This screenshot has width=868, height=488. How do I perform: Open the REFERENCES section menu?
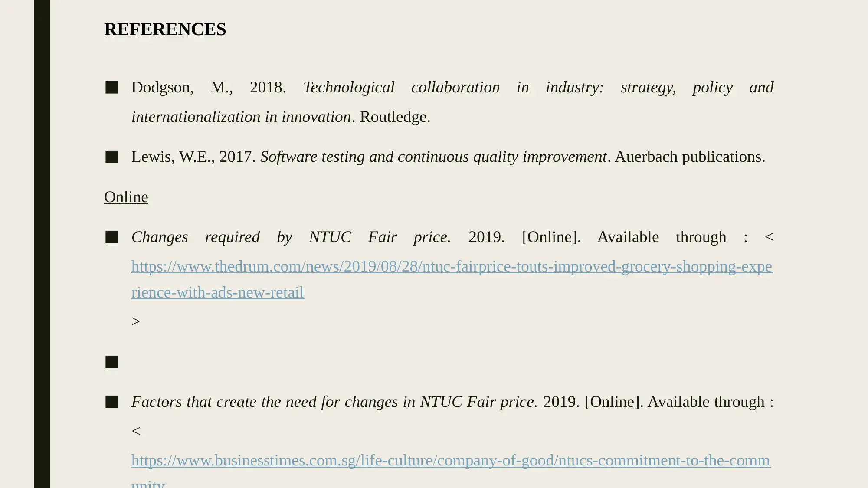(164, 29)
